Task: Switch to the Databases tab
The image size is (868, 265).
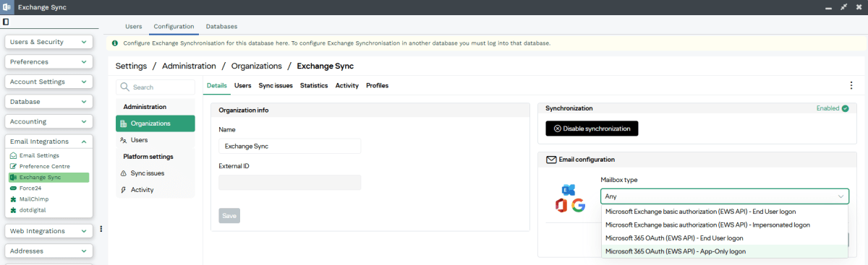Action: click(x=221, y=26)
